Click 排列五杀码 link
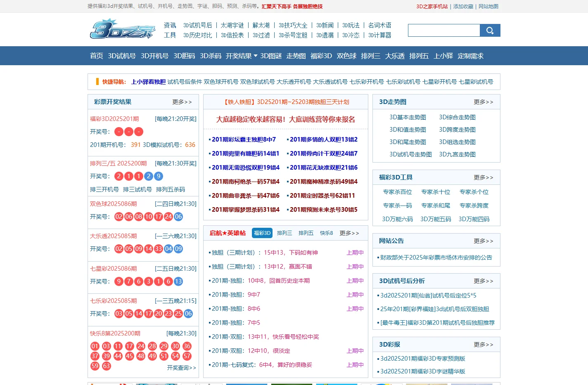 (x=171, y=189)
